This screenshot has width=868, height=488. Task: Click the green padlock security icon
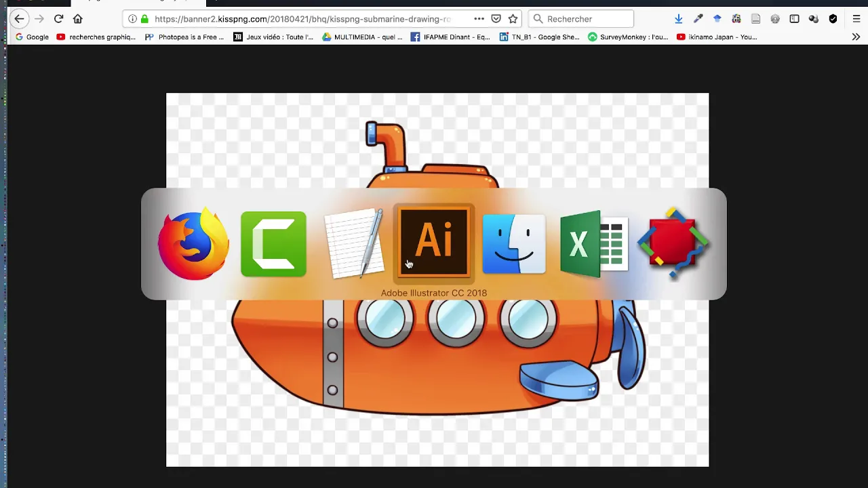(x=144, y=19)
